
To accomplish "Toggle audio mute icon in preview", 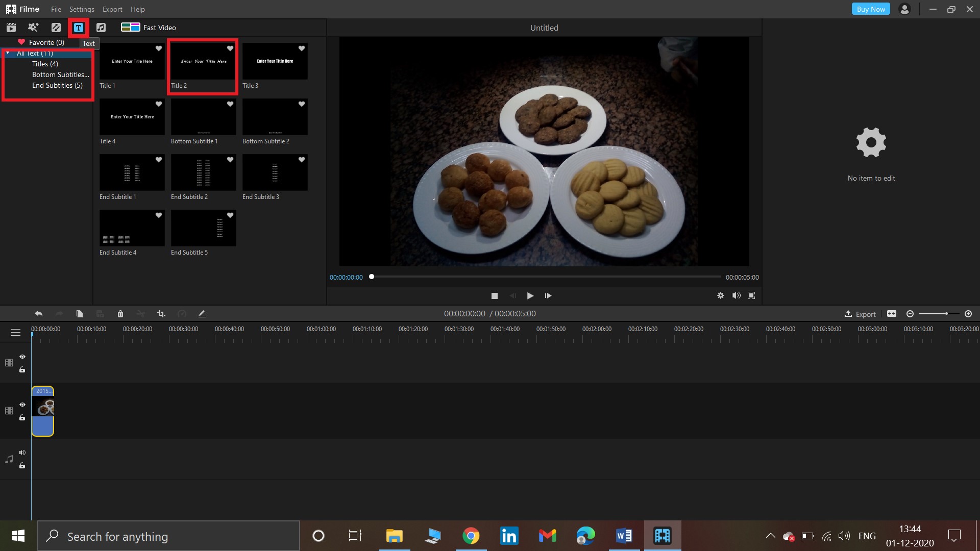I will pos(737,295).
